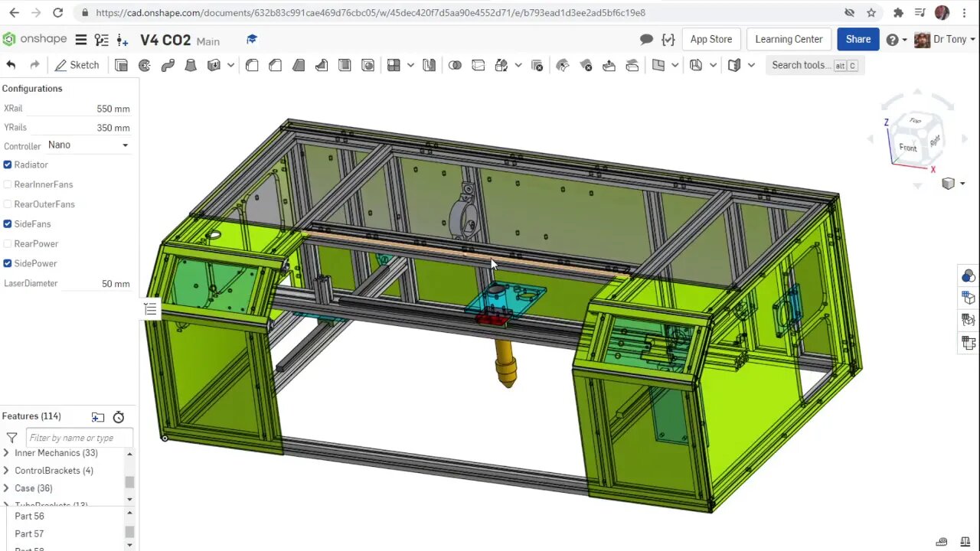Select the Fillet tool

pyautogui.click(x=252, y=65)
